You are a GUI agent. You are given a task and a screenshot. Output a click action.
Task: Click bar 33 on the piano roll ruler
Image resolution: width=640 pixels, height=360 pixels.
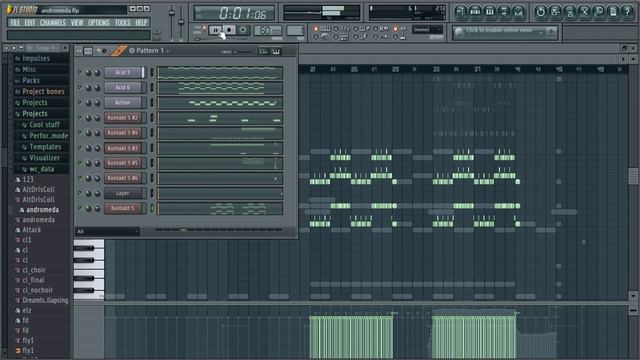point(436,69)
